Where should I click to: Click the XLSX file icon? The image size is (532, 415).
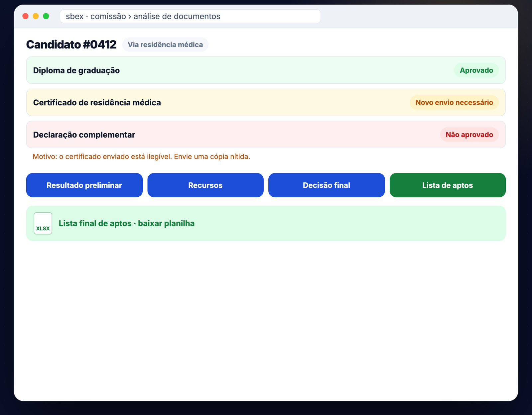click(43, 223)
